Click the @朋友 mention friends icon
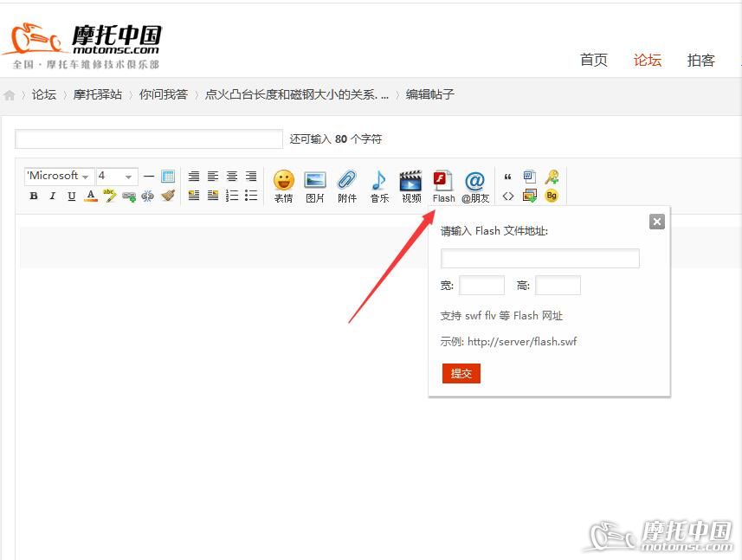The image size is (742, 560). click(x=474, y=183)
